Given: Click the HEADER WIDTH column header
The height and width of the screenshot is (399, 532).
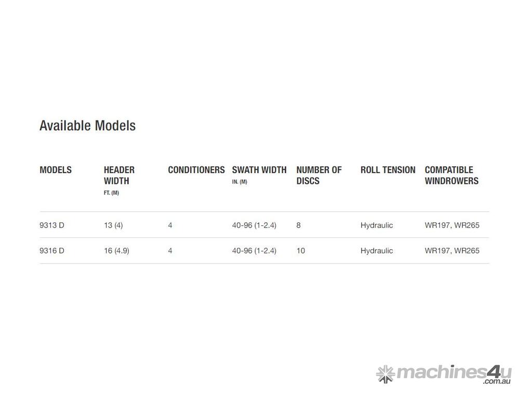Looking at the screenshot, I should [x=119, y=176].
